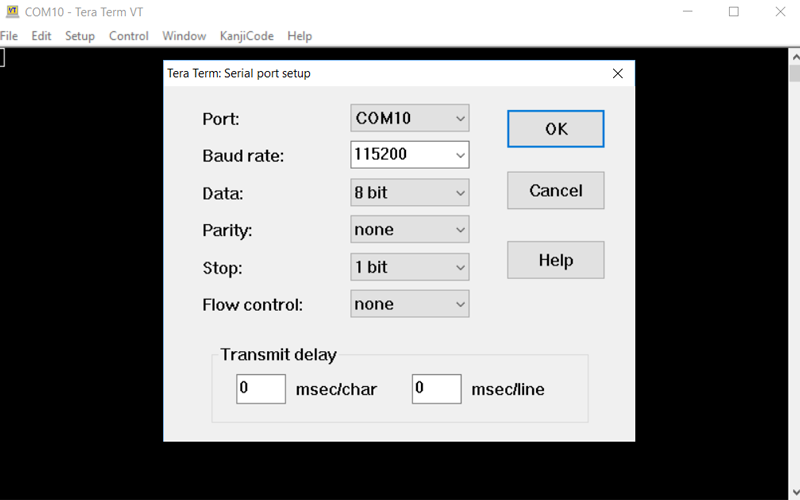Open the Control menu

point(128,36)
